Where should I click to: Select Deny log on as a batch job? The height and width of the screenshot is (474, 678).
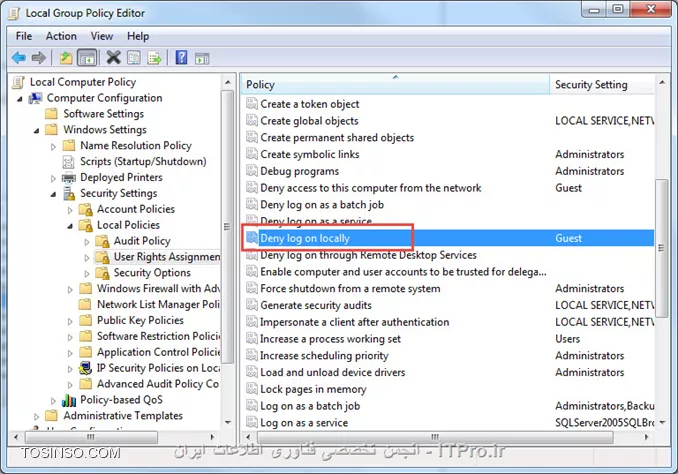[322, 205]
